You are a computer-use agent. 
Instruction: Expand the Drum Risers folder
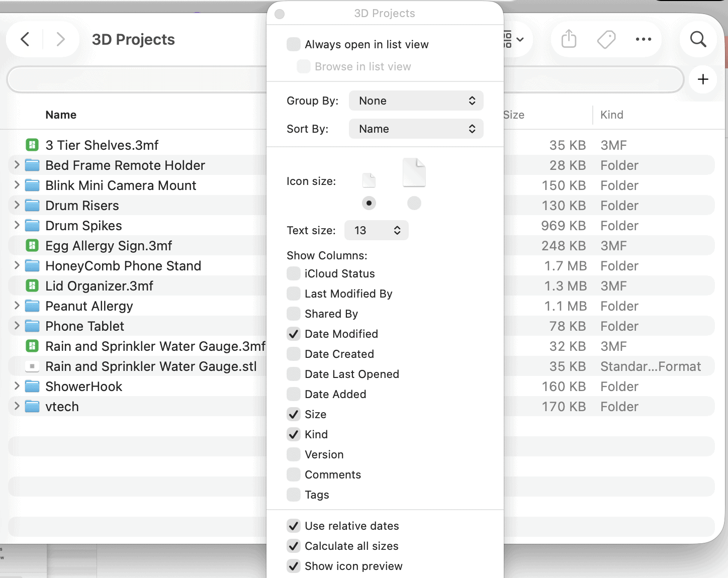coord(16,205)
